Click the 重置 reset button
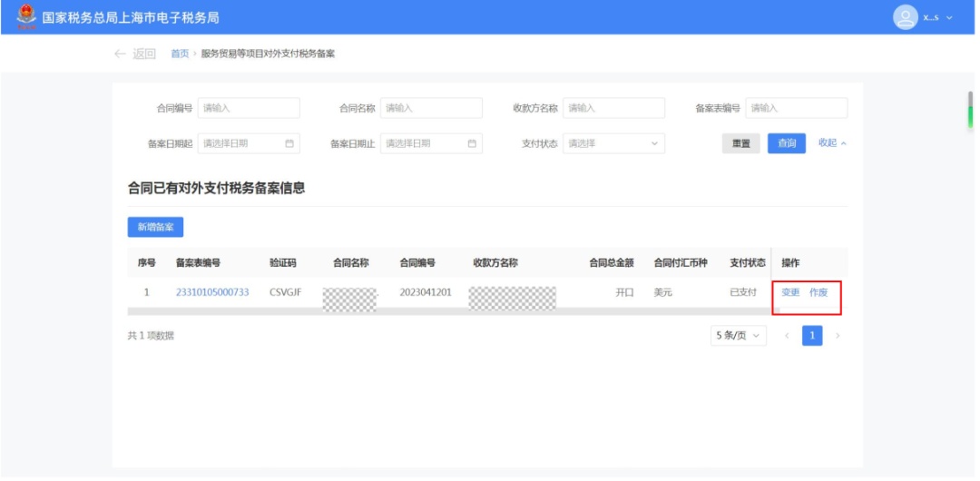 tap(741, 143)
